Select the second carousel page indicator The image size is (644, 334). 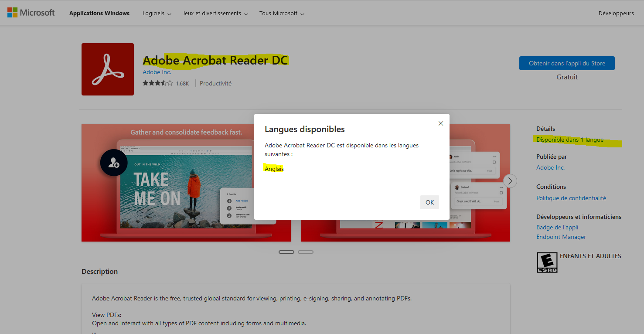pos(306,252)
